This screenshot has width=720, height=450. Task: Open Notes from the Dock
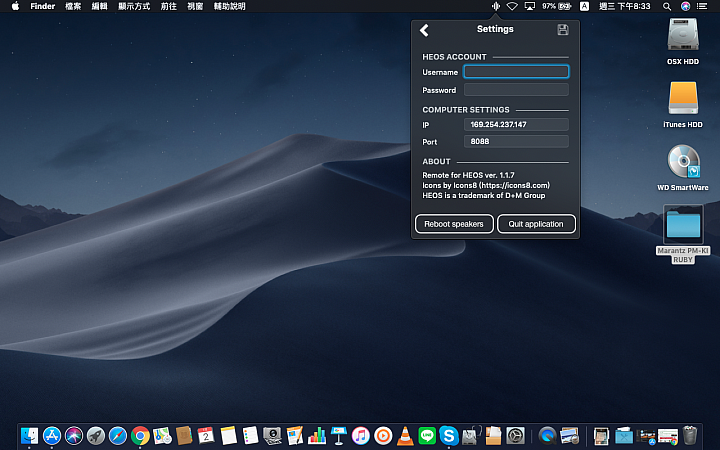(x=228, y=435)
